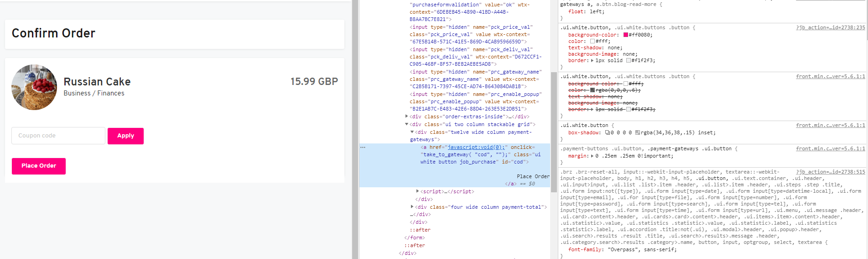868x259 pixels.
Task: Open color picker for #ff0080 background-color
Action: (625, 35)
